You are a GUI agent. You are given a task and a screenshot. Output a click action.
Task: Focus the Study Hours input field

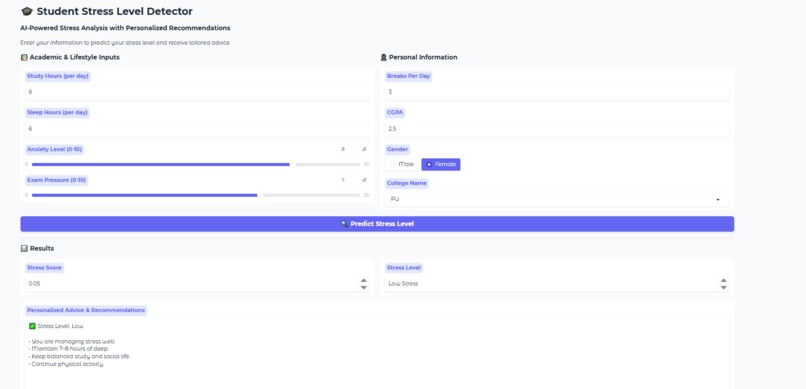point(197,92)
